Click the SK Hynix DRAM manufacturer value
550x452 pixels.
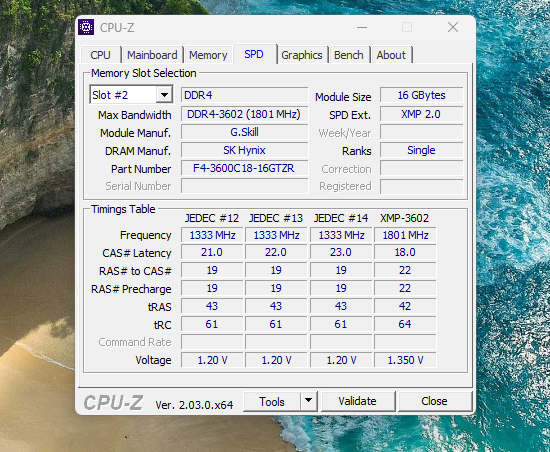pos(244,150)
